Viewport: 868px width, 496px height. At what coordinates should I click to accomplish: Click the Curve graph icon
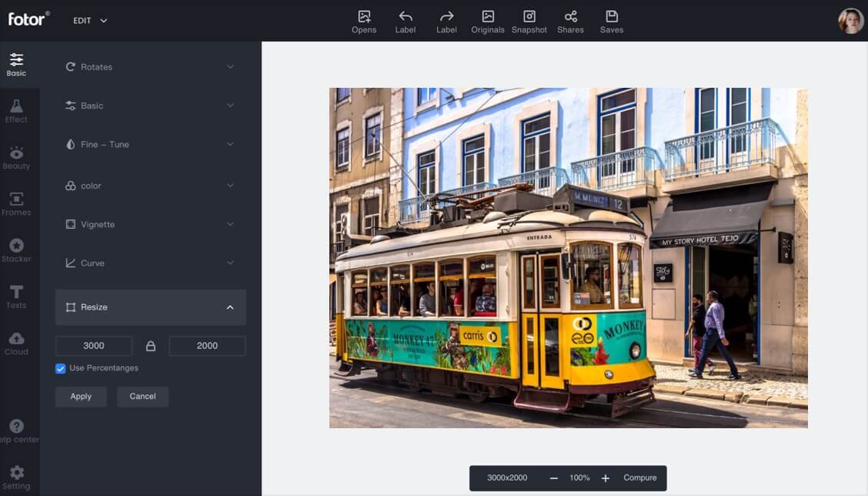pyautogui.click(x=70, y=263)
